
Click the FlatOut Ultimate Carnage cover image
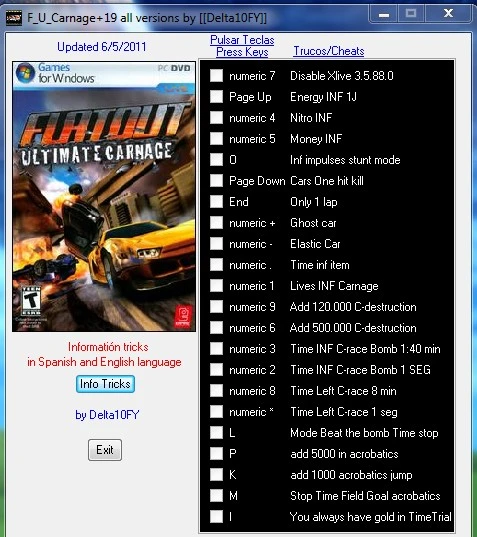click(104, 197)
